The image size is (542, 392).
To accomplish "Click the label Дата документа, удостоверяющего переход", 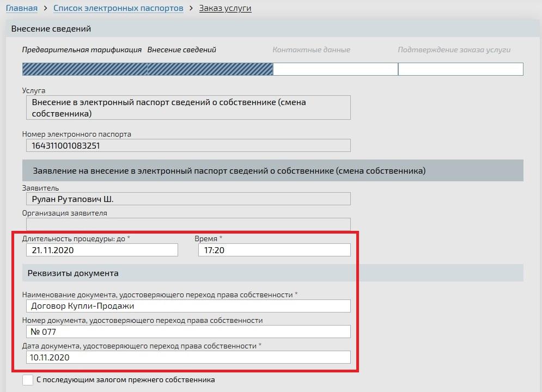I will [x=142, y=346].
